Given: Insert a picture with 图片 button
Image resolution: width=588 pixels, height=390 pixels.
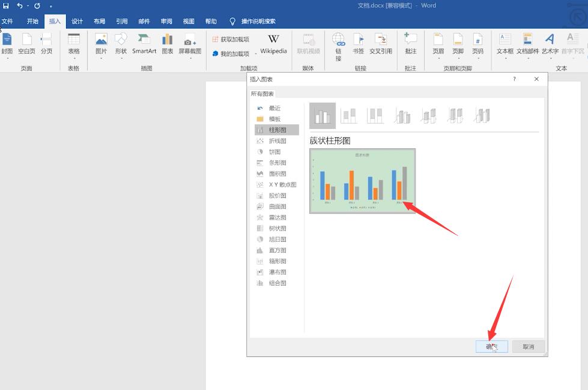Looking at the screenshot, I should [102, 46].
